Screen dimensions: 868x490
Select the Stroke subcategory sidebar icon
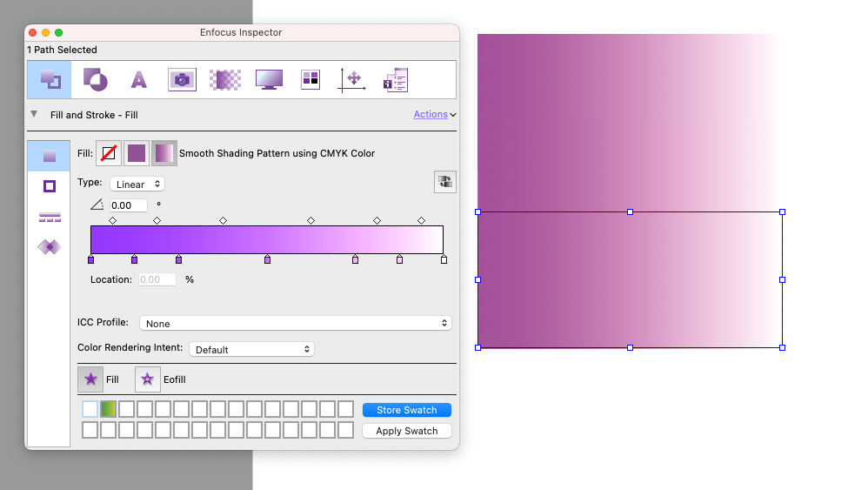[x=50, y=186]
